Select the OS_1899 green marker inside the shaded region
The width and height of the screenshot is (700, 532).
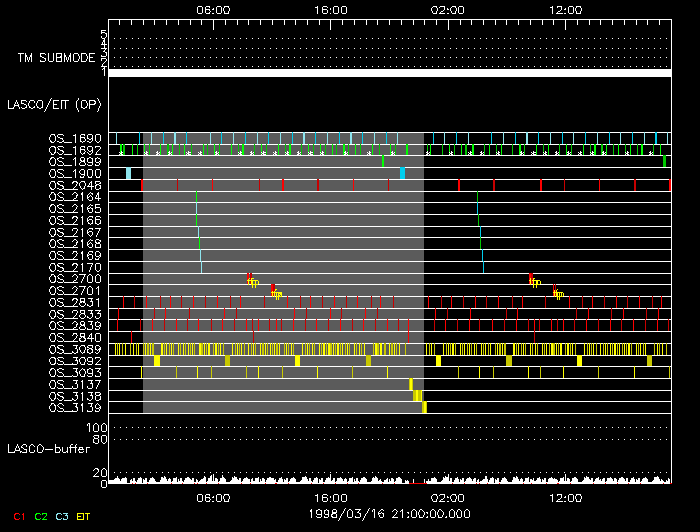click(x=383, y=161)
